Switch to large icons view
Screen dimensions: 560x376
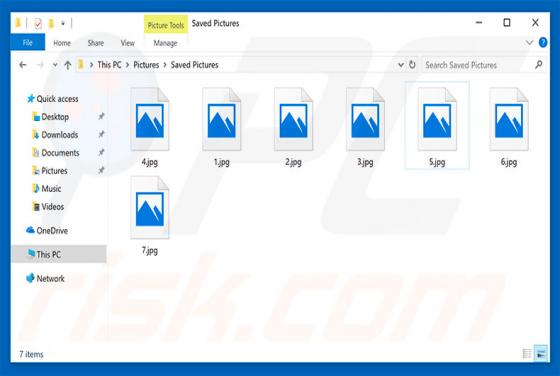(x=541, y=354)
